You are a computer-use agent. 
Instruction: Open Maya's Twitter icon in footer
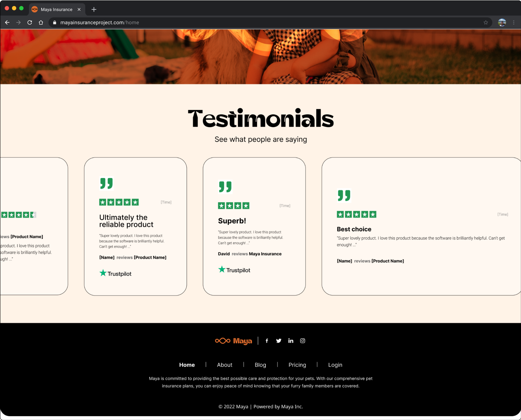279,341
